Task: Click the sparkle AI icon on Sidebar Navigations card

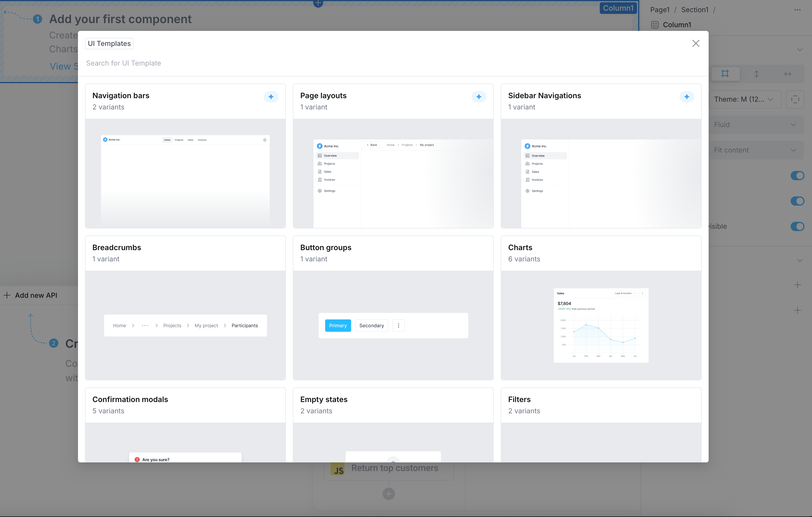Action: coord(687,97)
